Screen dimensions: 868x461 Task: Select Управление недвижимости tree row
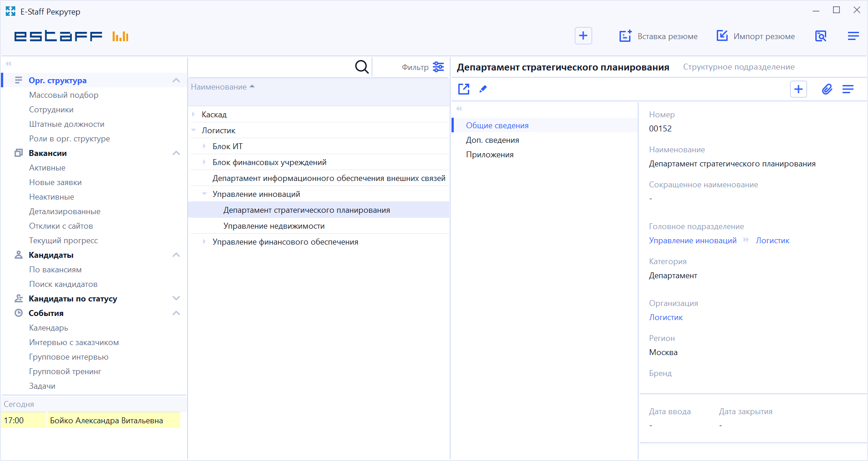(319, 226)
